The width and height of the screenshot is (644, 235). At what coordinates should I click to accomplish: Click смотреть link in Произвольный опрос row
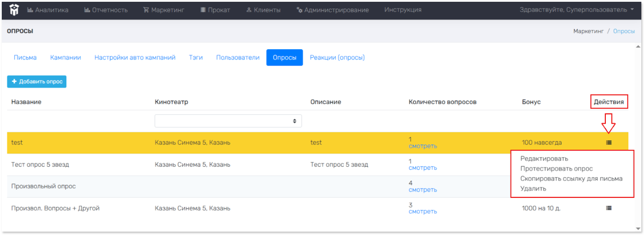point(422,190)
